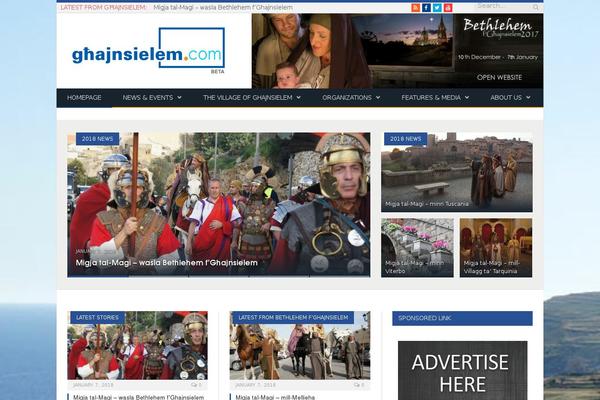Image resolution: width=600 pixels, height=400 pixels.
Task: Expand About Us dropdown chevron
Action: point(528,98)
